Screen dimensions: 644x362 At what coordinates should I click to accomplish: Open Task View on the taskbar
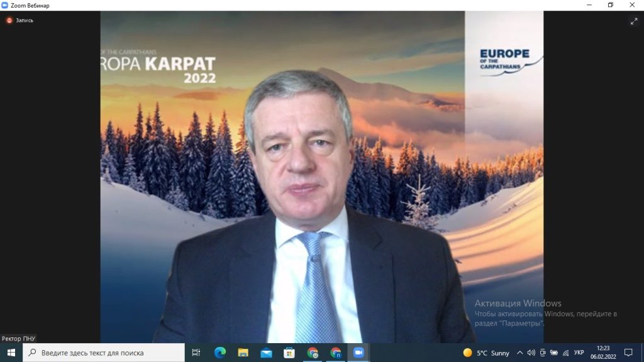(x=196, y=353)
